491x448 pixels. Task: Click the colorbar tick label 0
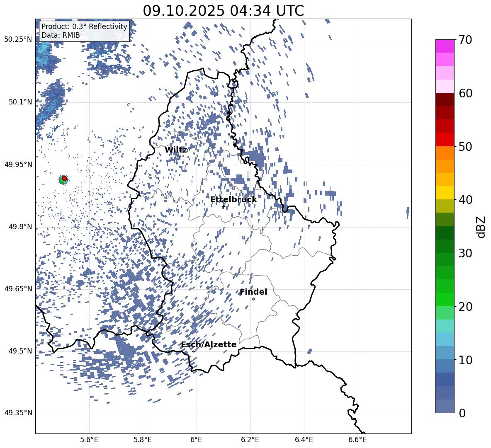tap(462, 413)
